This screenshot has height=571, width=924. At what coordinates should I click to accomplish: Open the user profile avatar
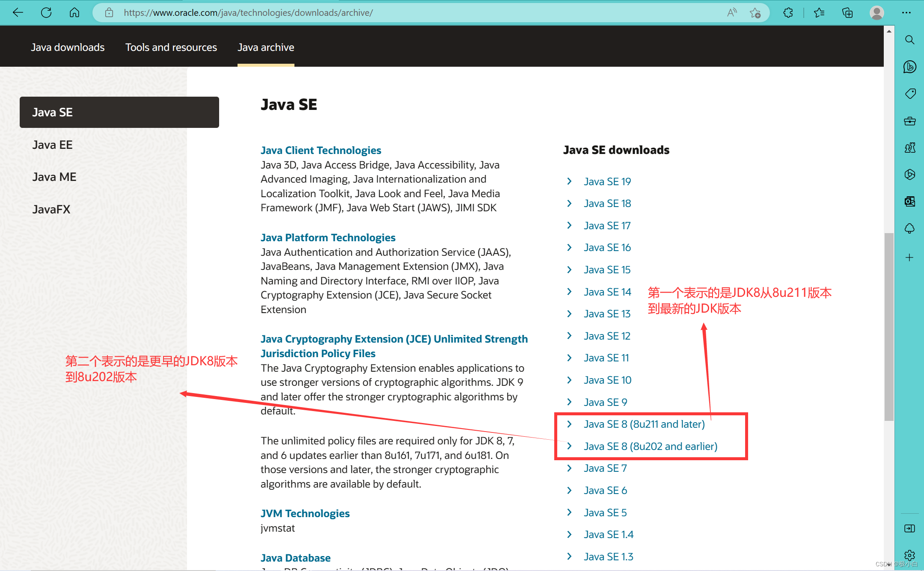(876, 13)
